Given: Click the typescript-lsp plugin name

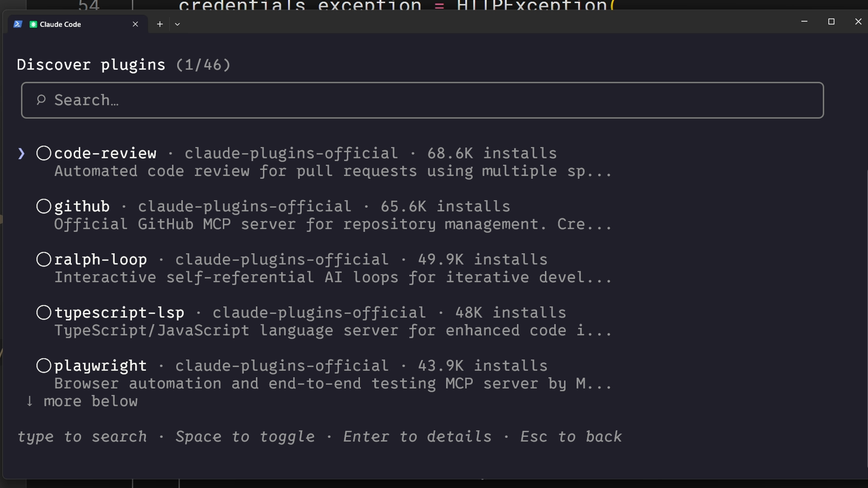Looking at the screenshot, I should coord(119,313).
